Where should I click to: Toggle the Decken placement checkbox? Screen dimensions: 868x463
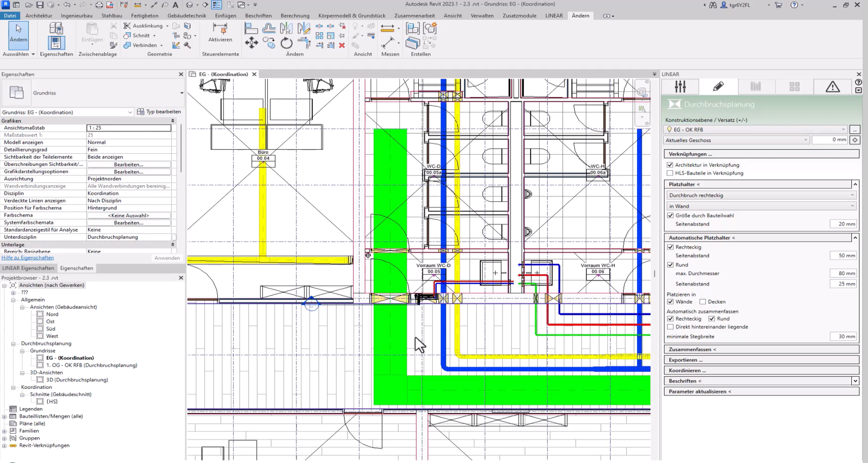coord(702,302)
